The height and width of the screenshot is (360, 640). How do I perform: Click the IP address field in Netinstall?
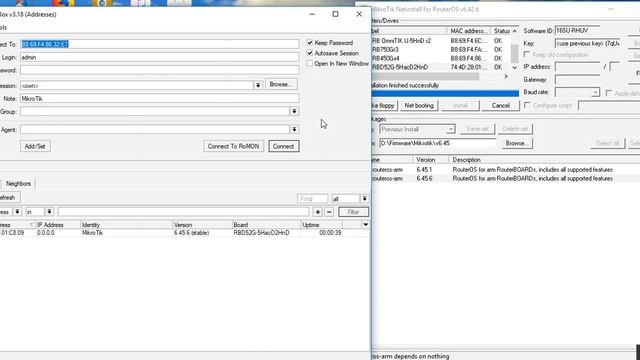(577, 67)
